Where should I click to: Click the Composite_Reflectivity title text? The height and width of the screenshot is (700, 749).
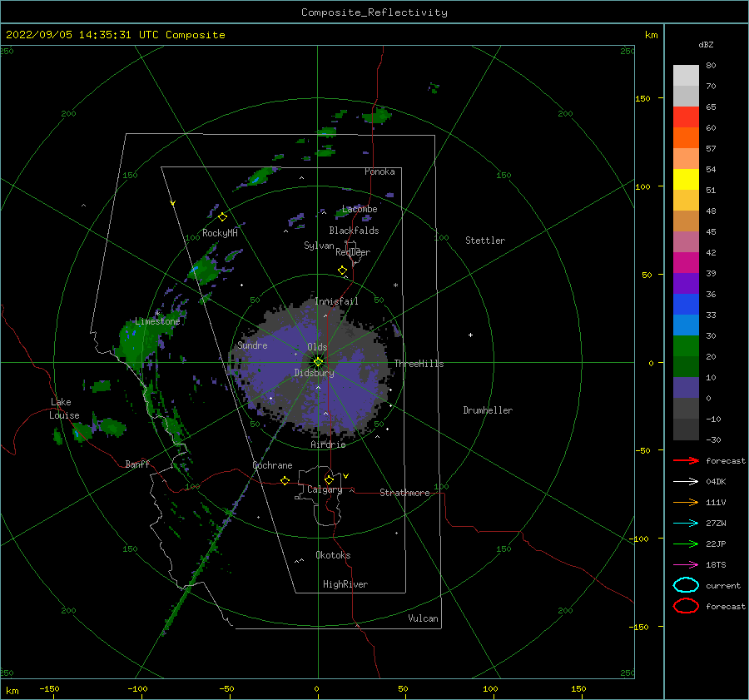coord(374,12)
